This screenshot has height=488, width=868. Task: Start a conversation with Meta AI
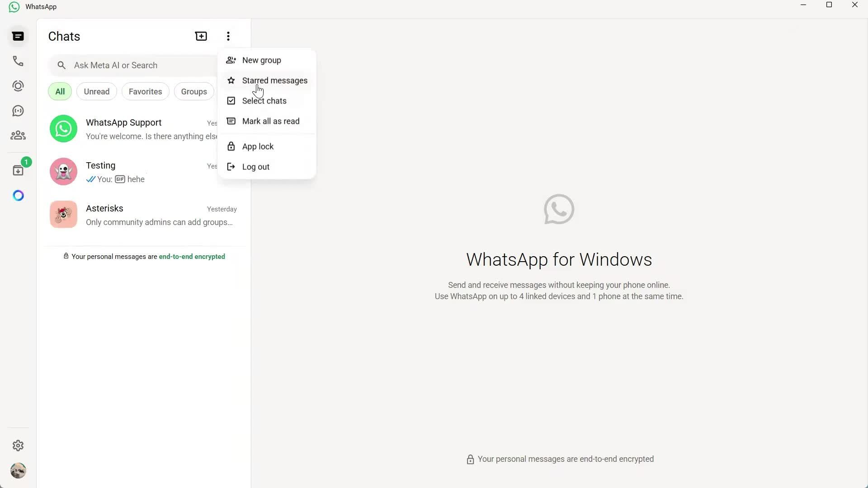click(18, 195)
